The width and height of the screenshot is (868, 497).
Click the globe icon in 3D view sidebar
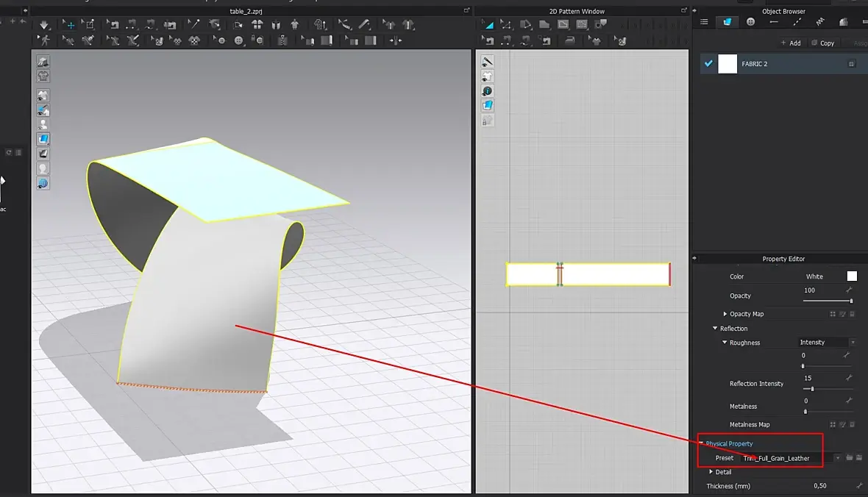43,183
